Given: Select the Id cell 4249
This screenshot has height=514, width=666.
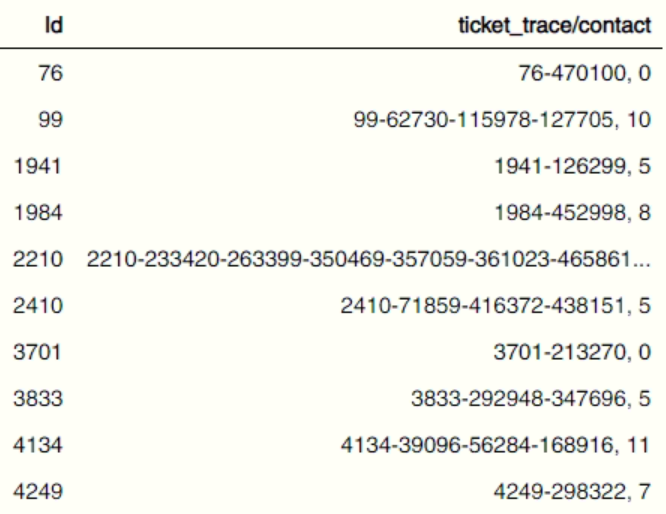Looking at the screenshot, I should pos(38,492).
